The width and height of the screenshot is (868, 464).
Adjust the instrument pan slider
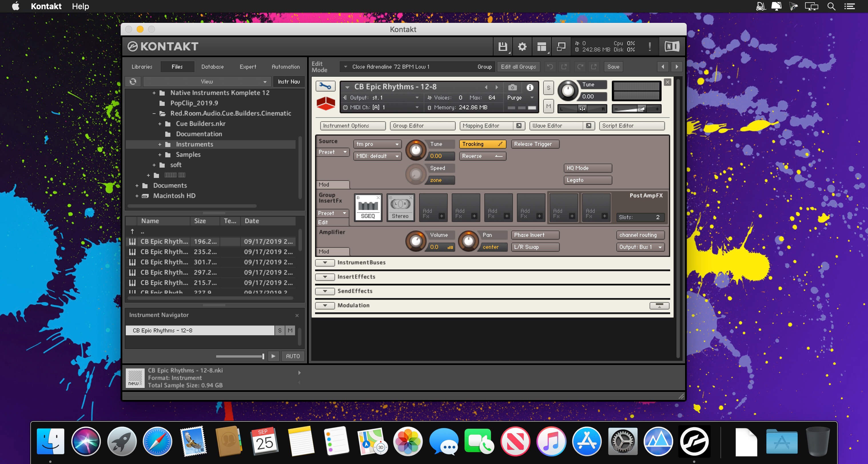582,109
